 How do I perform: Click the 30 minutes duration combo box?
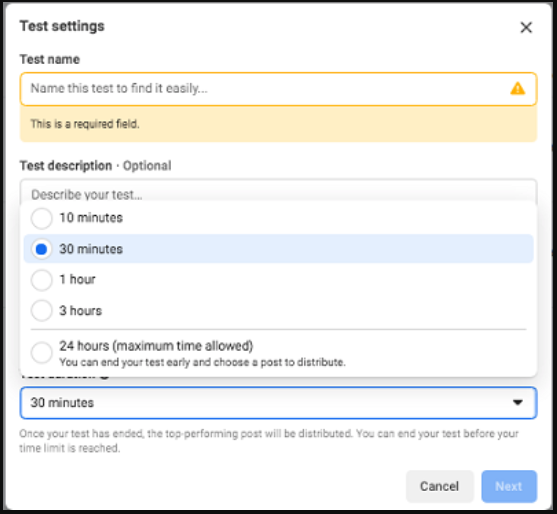(x=278, y=403)
